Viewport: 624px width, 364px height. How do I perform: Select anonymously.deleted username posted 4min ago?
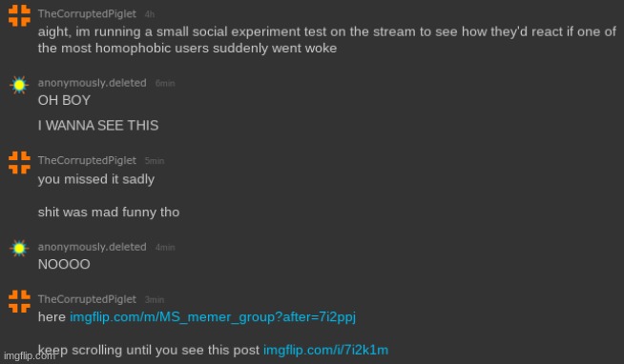[x=92, y=247]
